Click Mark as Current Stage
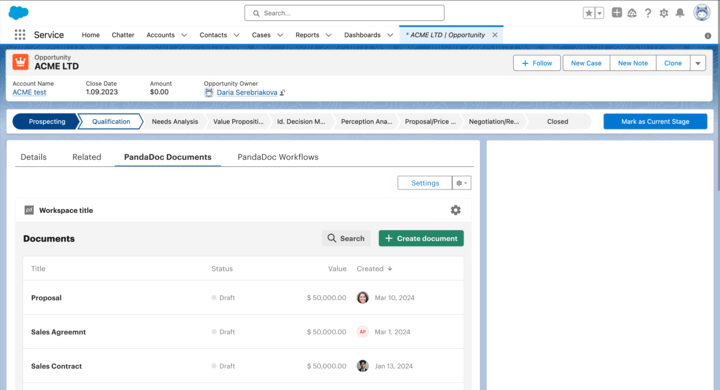Screen dimensions: 720x390 pos(655,122)
